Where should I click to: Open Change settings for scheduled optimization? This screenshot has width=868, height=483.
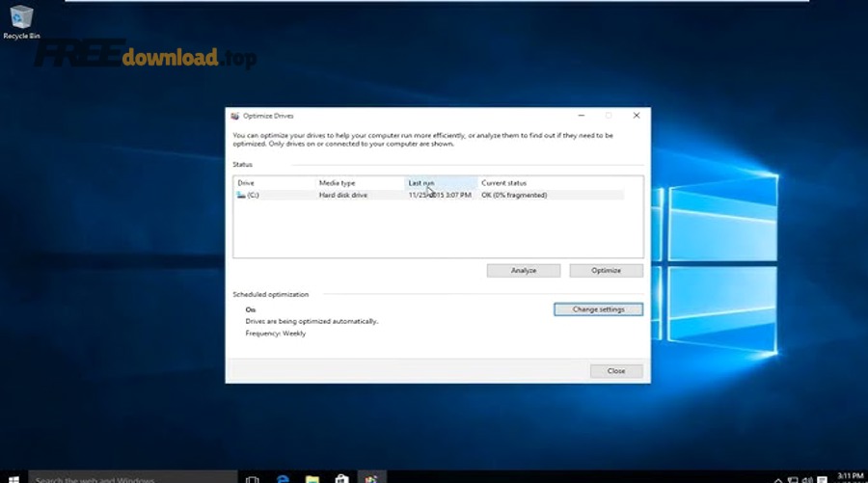click(x=598, y=309)
